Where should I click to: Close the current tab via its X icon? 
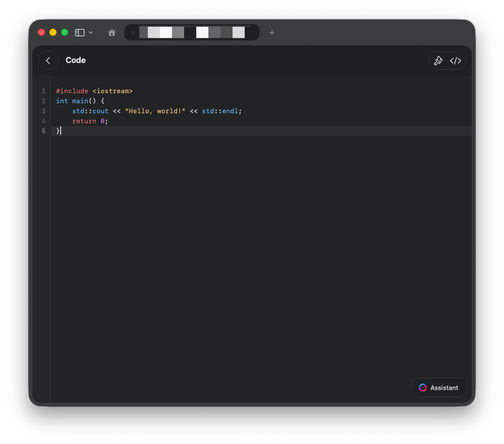coord(133,33)
